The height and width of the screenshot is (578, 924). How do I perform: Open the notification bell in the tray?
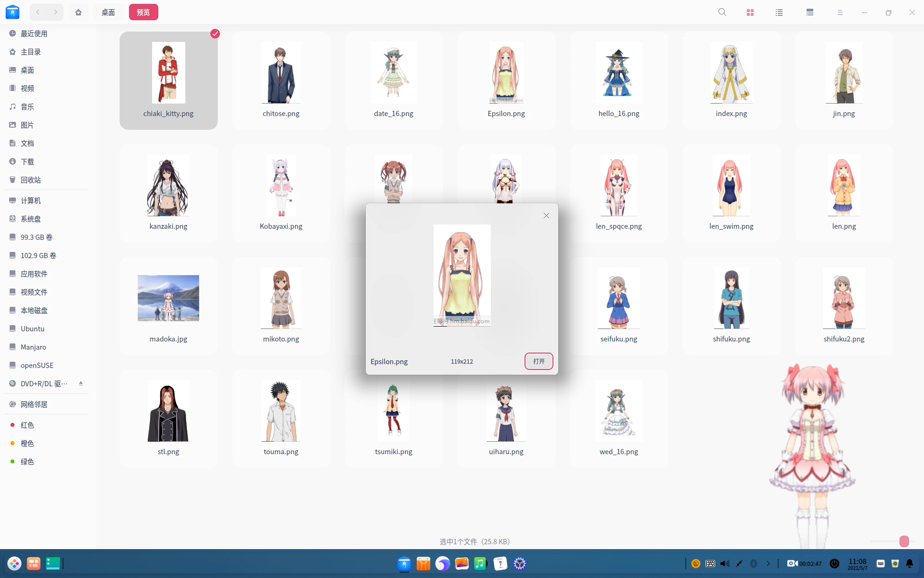coord(910,564)
